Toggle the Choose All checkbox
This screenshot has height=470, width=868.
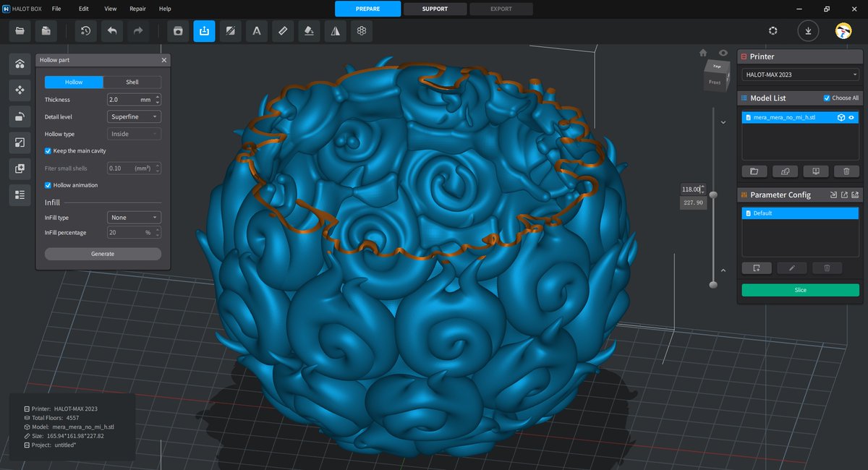pos(827,98)
